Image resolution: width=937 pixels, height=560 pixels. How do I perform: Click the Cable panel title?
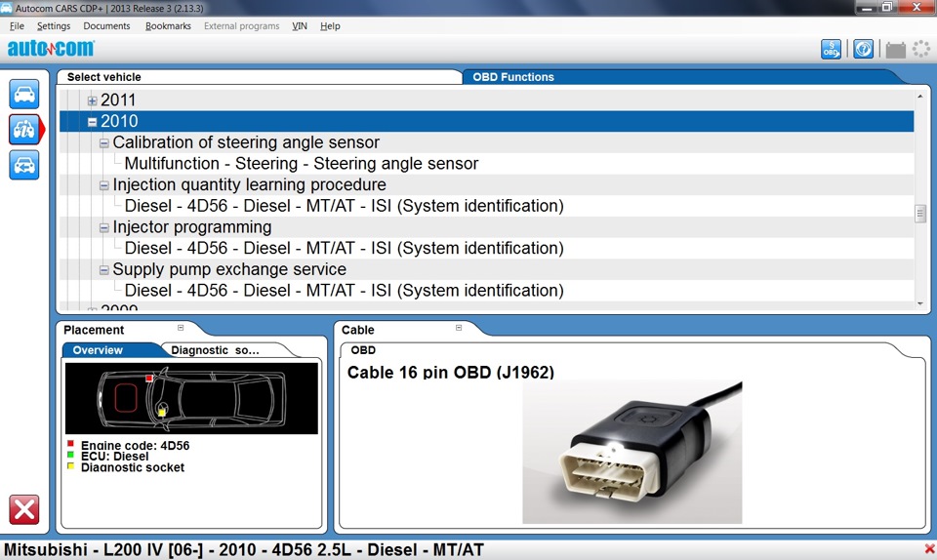(358, 330)
